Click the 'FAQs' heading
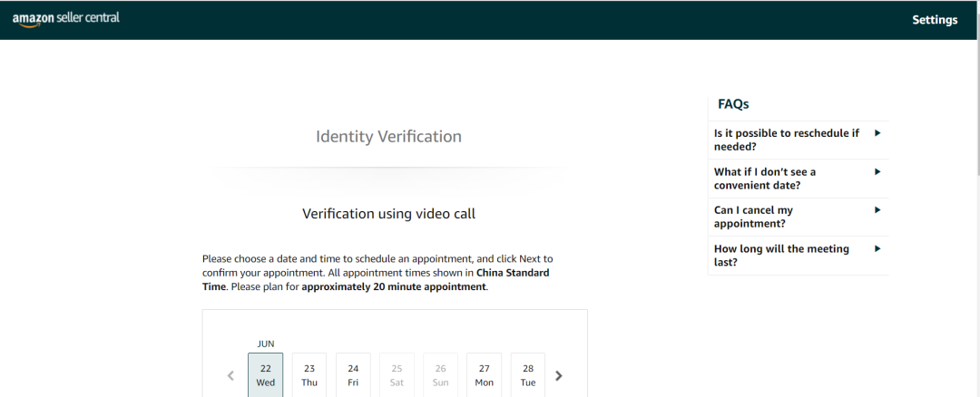The image size is (980, 397). click(734, 104)
